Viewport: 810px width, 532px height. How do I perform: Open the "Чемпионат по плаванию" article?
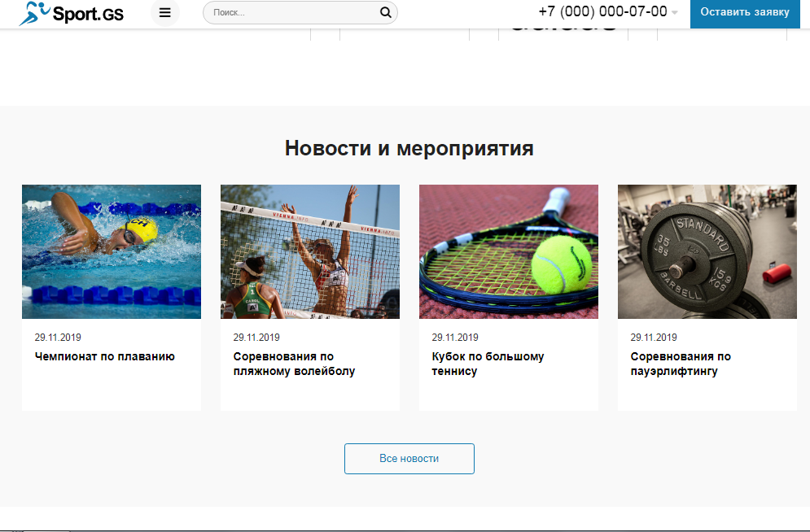pyautogui.click(x=104, y=356)
